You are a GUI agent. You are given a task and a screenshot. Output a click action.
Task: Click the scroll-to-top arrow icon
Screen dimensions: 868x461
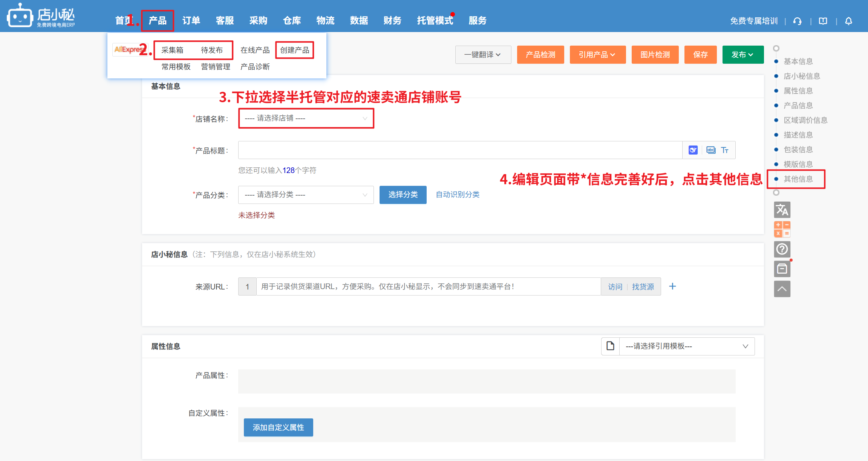782,289
